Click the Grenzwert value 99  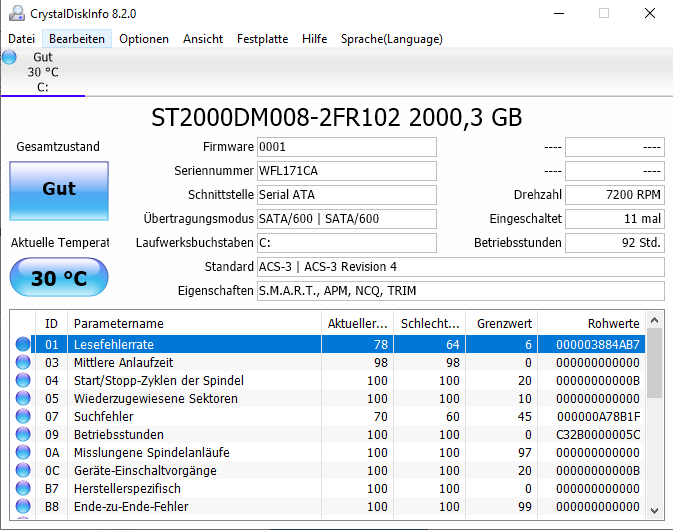pos(524,507)
